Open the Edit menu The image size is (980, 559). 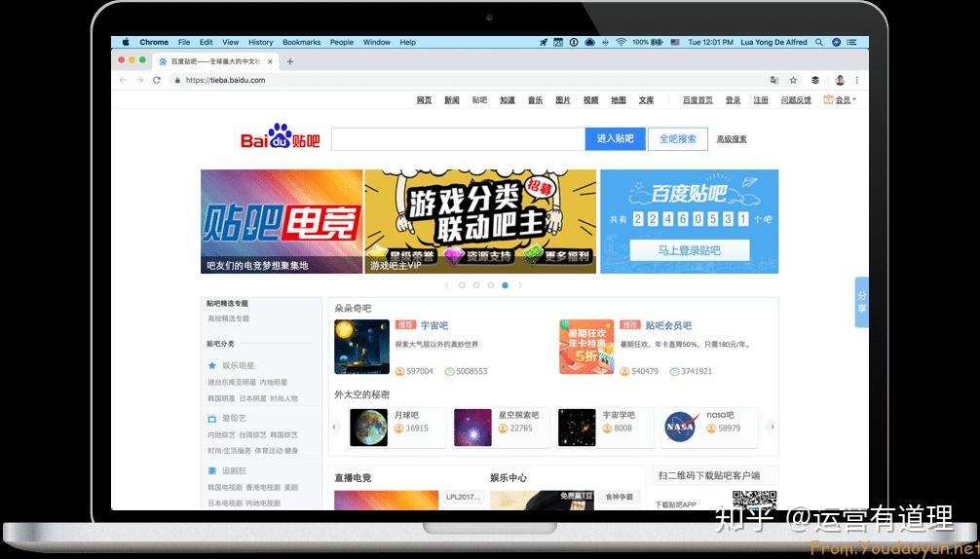[207, 43]
